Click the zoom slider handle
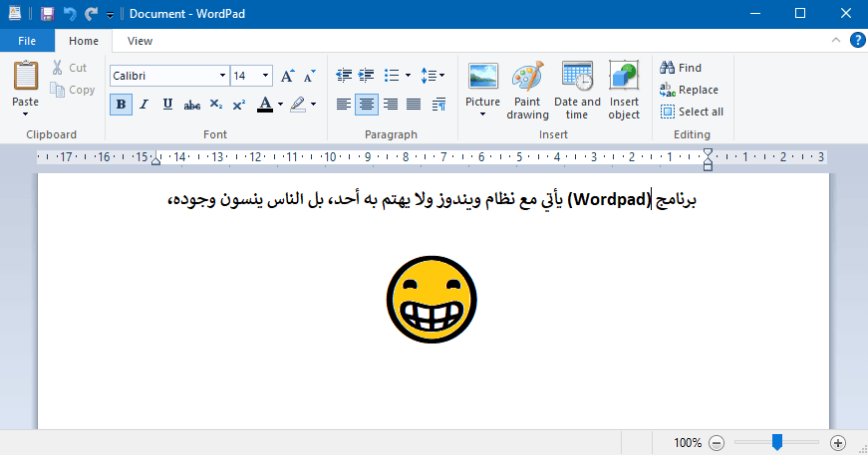The width and height of the screenshot is (868, 455). coord(777,442)
